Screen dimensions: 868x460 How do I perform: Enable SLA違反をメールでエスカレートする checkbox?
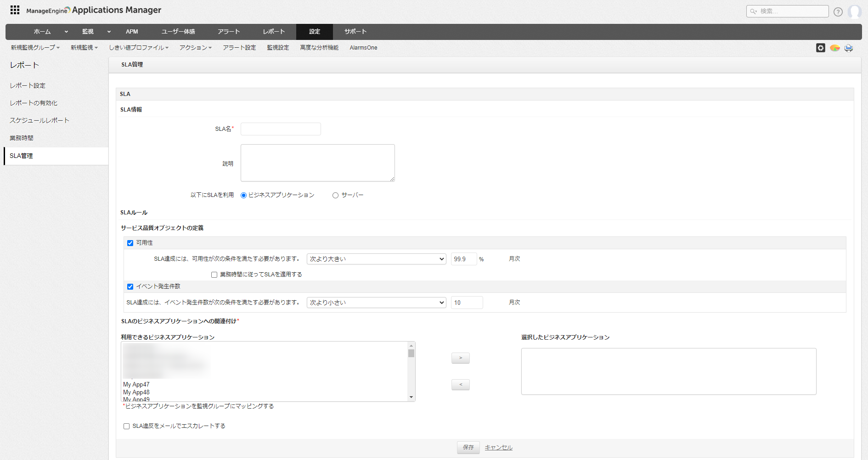pyautogui.click(x=126, y=426)
